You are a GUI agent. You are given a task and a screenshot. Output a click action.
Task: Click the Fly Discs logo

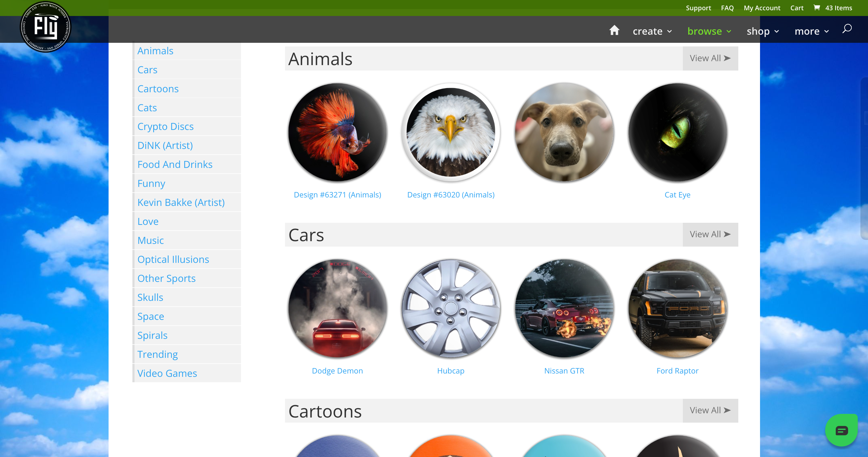(46, 27)
